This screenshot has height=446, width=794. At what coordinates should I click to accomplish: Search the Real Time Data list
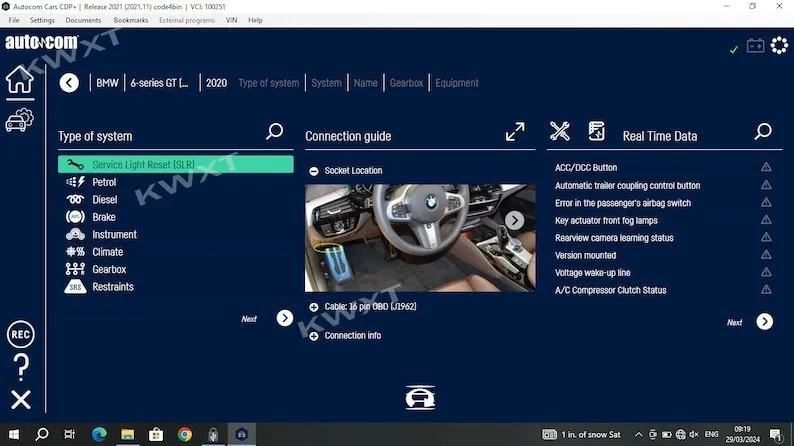pos(763,131)
